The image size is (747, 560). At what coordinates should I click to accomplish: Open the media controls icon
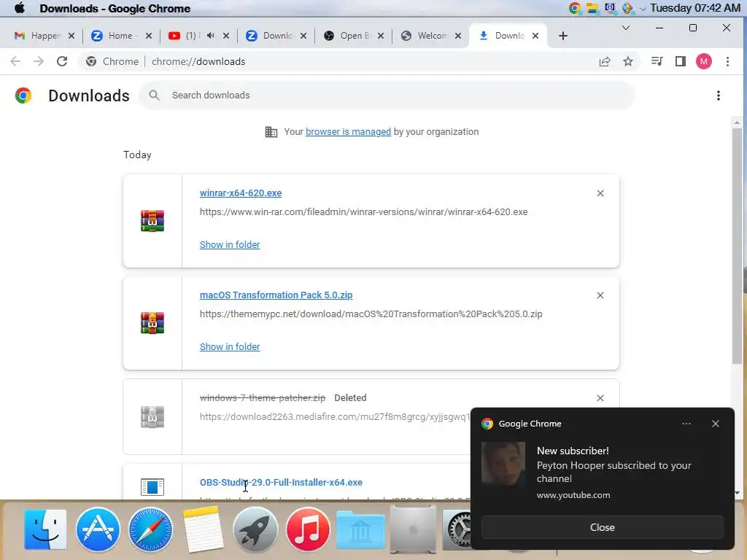(x=657, y=61)
